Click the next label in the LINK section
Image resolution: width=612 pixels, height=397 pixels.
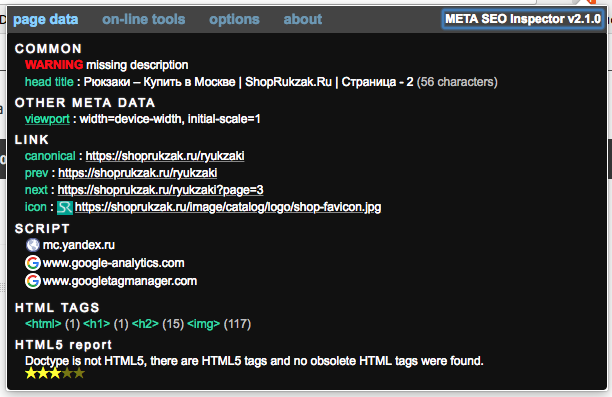(x=36, y=190)
